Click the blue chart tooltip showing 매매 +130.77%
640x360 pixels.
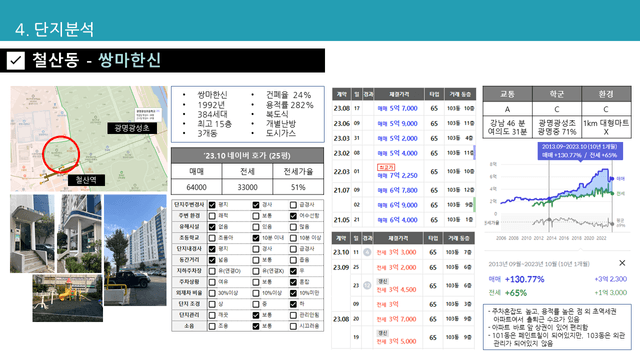[x=580, y=151]
